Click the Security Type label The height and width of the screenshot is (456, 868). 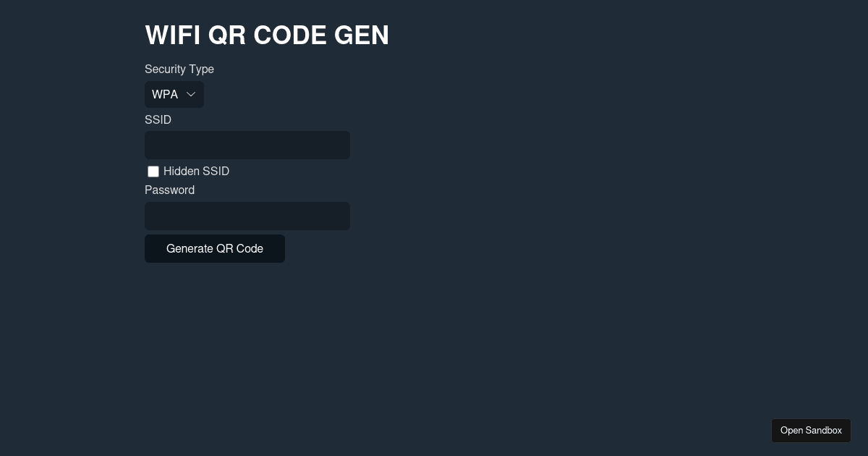pos(179,69)
